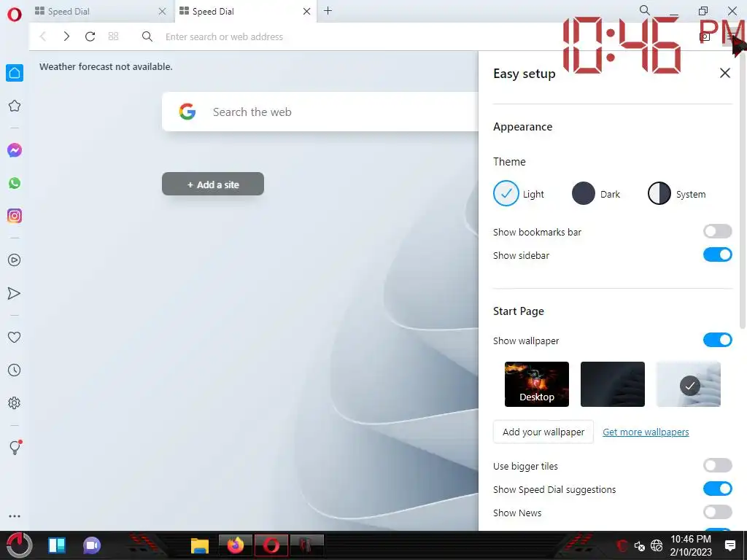
Task: Click the Search the web field
Action: tap(320, 112)
